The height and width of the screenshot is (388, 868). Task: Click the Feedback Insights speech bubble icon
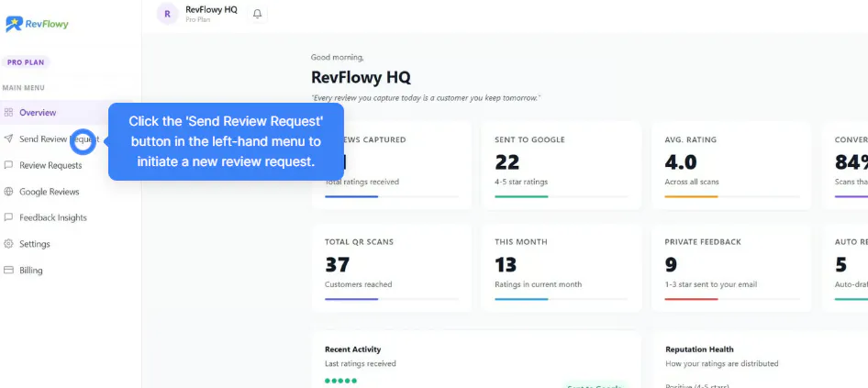coord(8,217)
